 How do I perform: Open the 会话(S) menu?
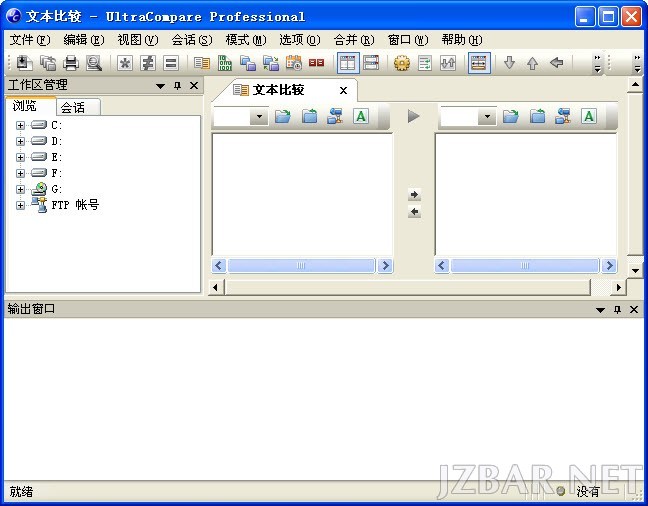[x=192, y=40]
